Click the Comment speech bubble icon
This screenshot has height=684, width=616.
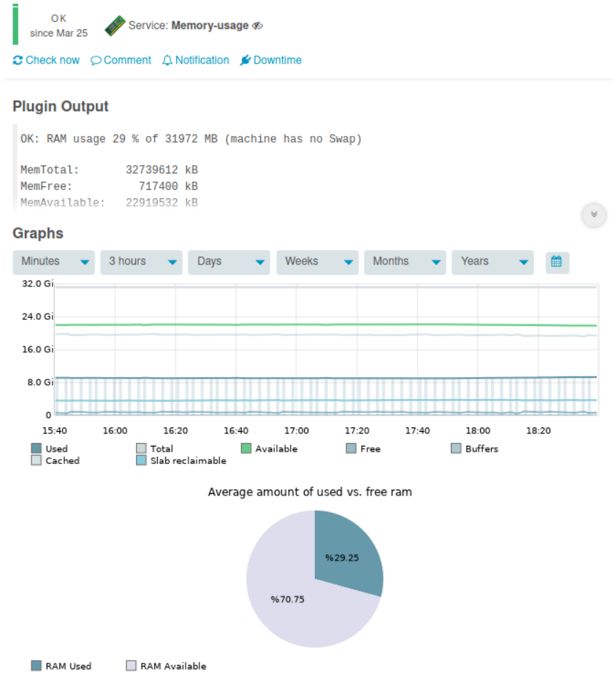click(96, 61)
